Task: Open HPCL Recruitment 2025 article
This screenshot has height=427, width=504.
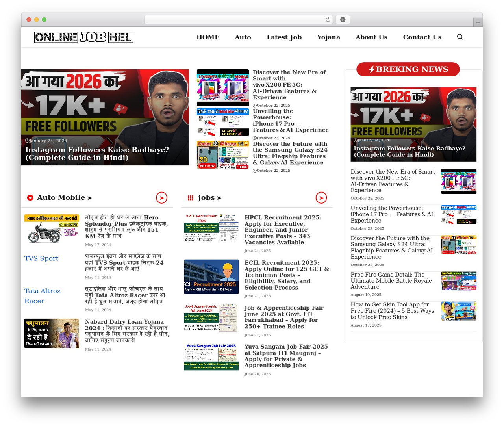Action: pos(283,230)
